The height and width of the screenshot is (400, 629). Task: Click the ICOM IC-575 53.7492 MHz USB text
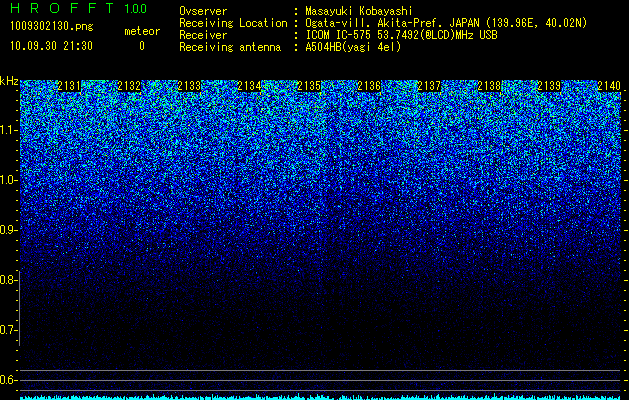pyautogui.click(x=401, y=35)
